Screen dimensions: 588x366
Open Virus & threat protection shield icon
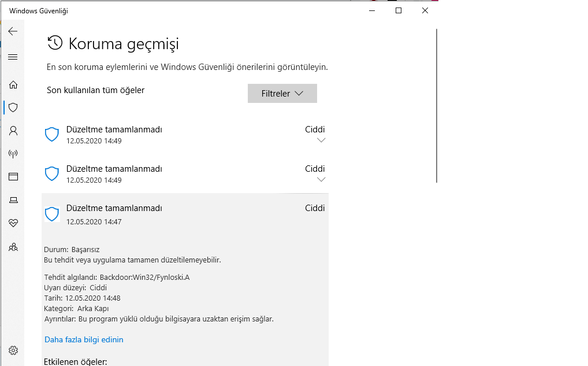tap(13, 108)
